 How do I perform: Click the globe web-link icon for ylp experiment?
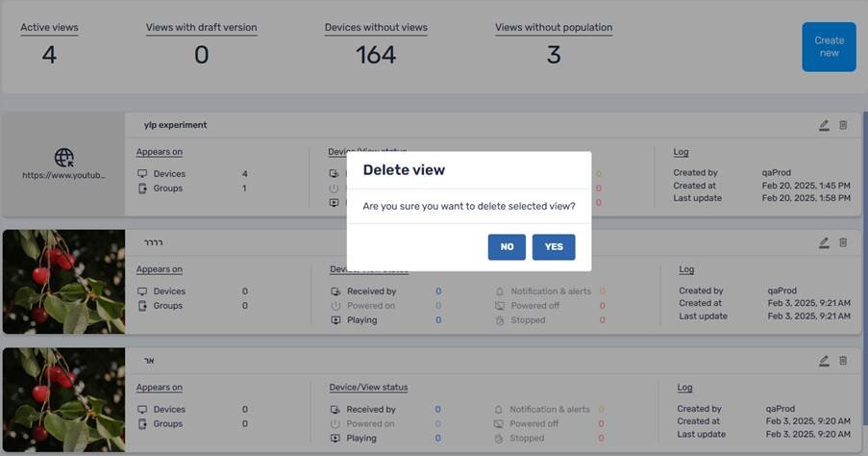63,157
